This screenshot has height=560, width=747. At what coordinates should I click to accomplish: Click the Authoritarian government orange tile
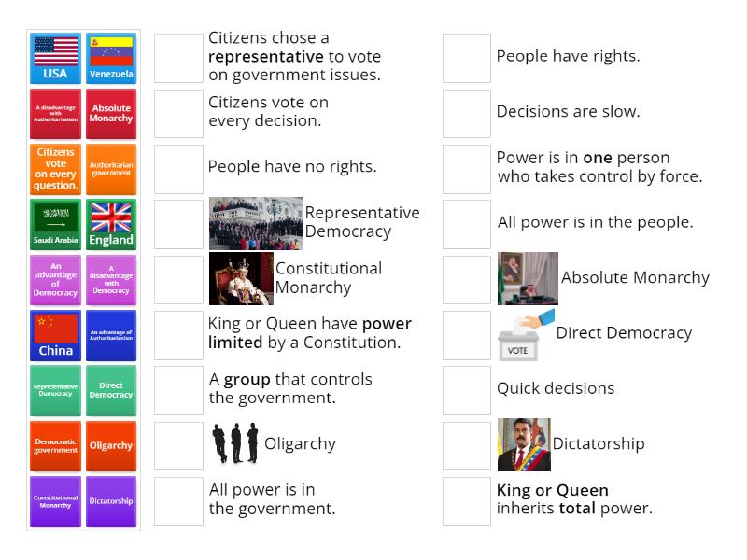(111, 168)
